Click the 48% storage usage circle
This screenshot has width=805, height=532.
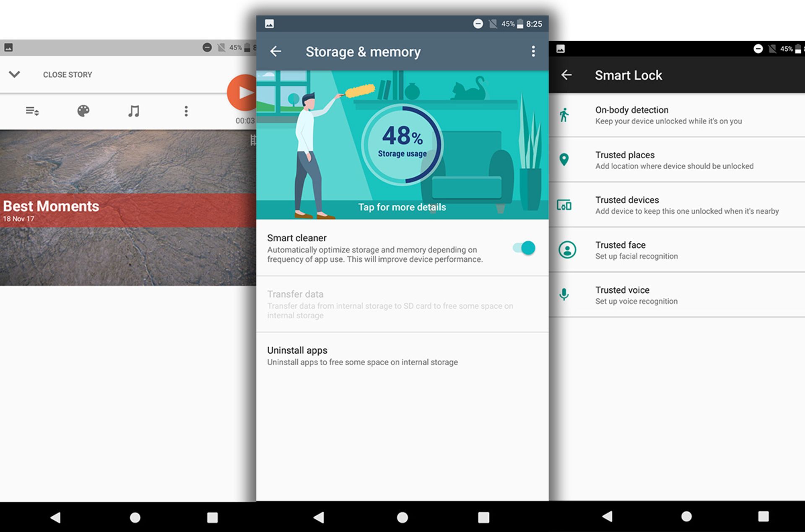(402, 144)
